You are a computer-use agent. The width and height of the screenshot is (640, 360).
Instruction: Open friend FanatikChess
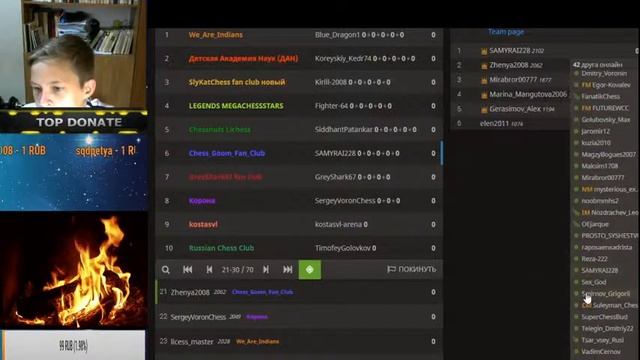(x=600, y=97)
